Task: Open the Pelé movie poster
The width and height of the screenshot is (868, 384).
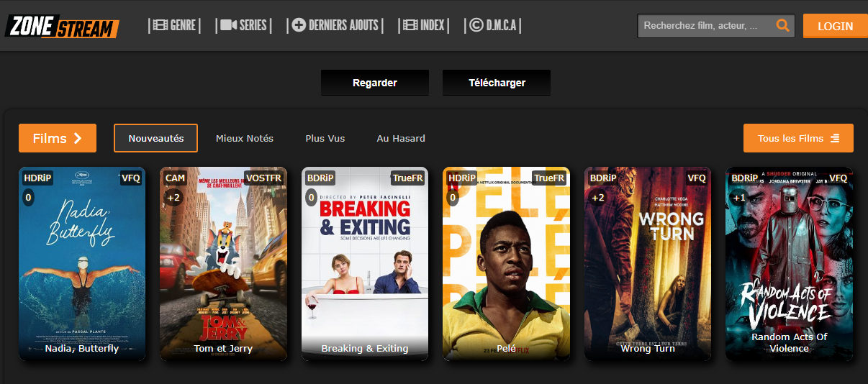Action: point(506,263)
